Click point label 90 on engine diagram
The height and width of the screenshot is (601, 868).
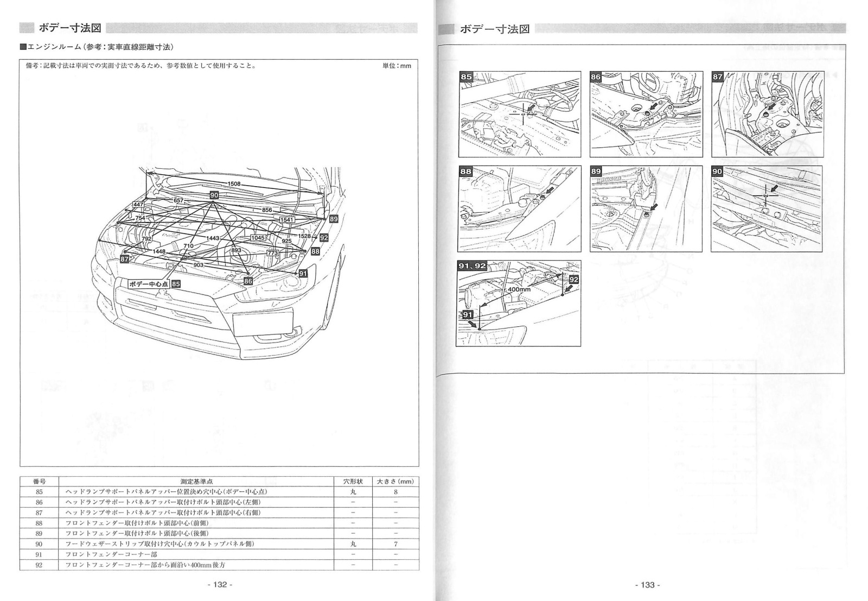pyautogui.click(x=214, y=195)
